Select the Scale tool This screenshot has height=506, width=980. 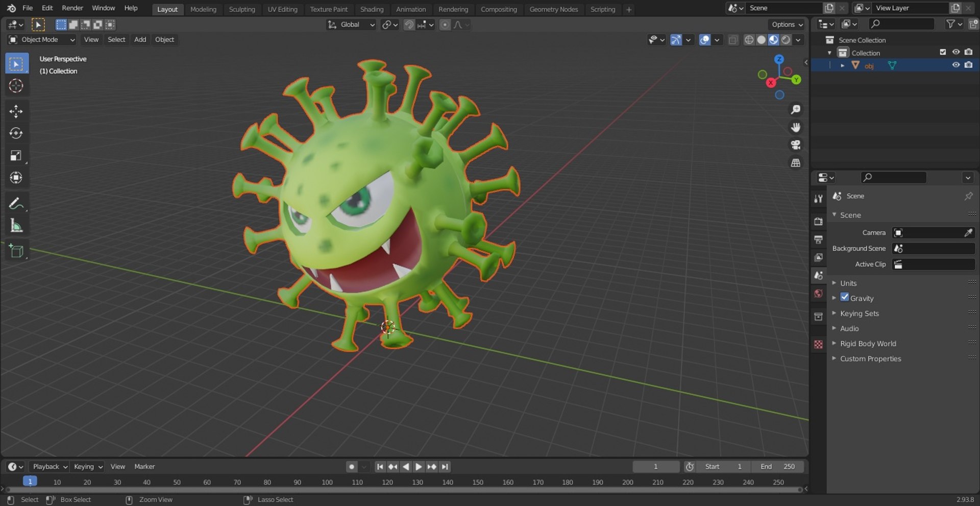(x=16, y=156)
